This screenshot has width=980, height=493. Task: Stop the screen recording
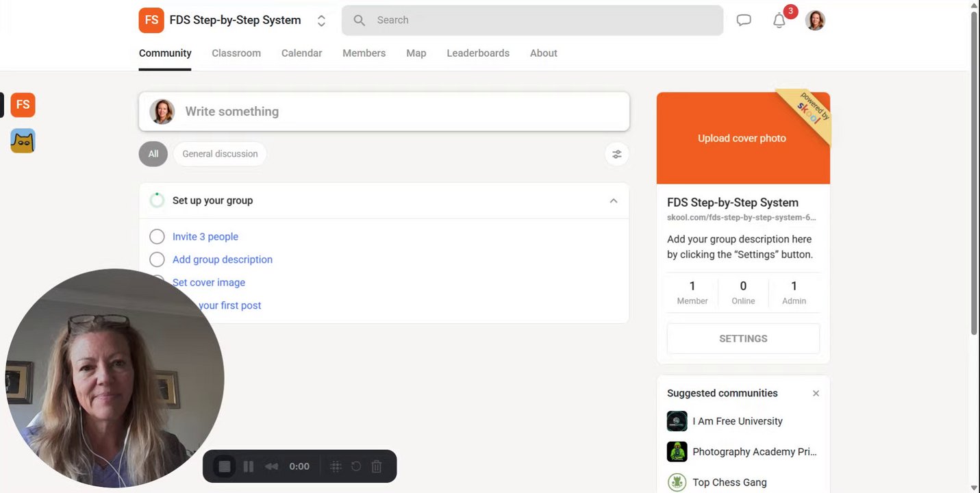coord(224,466)
